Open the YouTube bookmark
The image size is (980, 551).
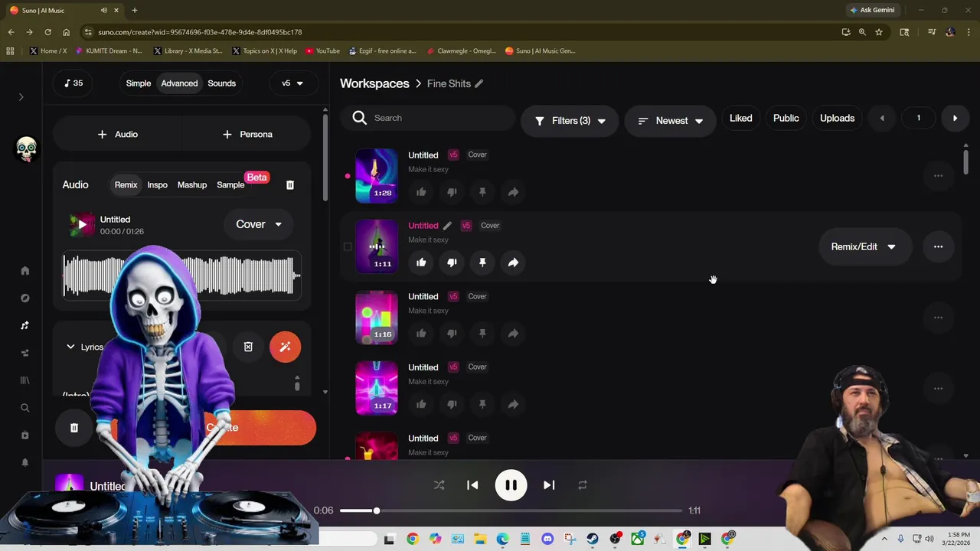[322, 51]
